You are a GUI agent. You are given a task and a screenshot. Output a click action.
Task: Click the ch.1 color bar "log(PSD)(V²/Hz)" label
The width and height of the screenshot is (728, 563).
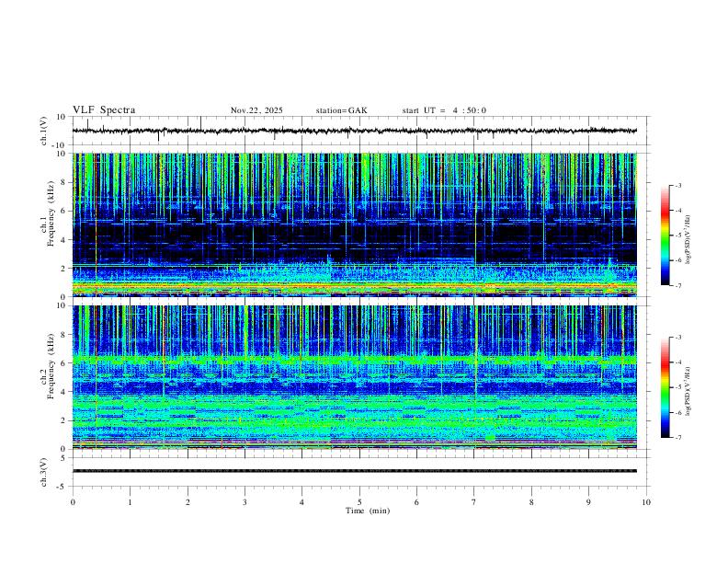pos(688,240)
